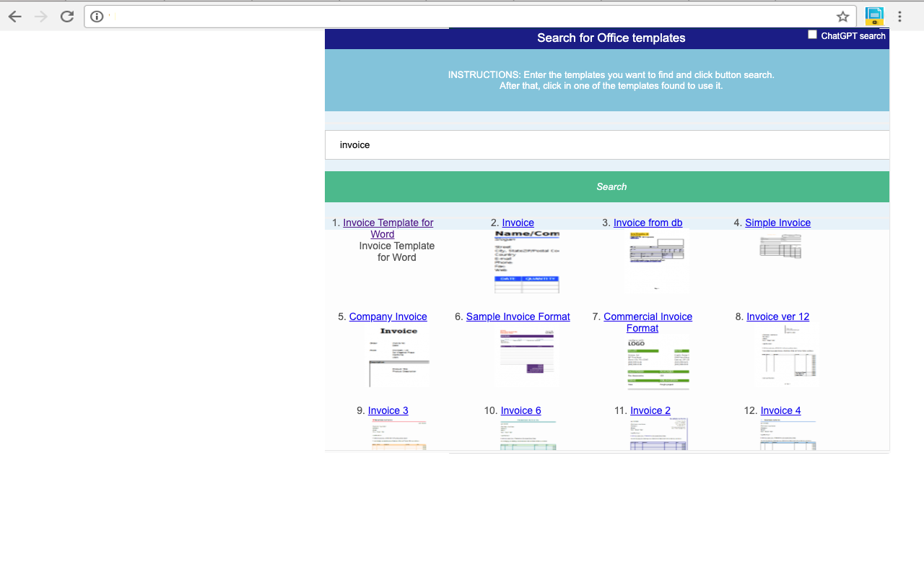Reload the current page
Screen dimensions: 924x578
(x=66, y=16)
